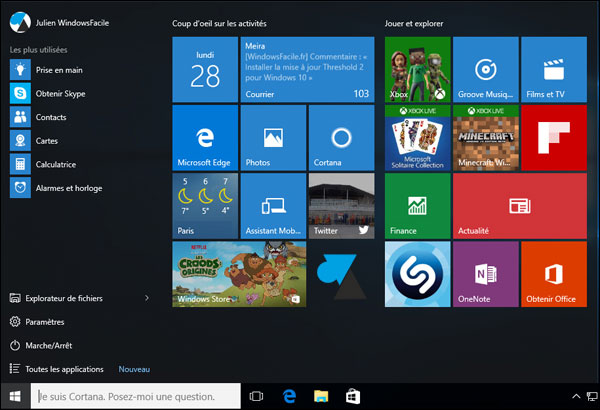600x410 pixels.
Task: Click the WindowsFacile logo tile
Action: tap(341, 274)
